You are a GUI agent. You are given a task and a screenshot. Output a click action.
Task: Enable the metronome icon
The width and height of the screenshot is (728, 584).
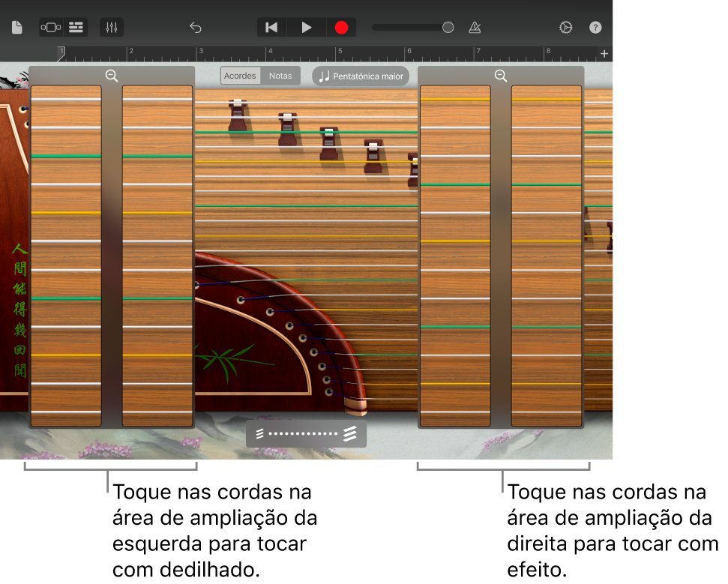point(475,27)
